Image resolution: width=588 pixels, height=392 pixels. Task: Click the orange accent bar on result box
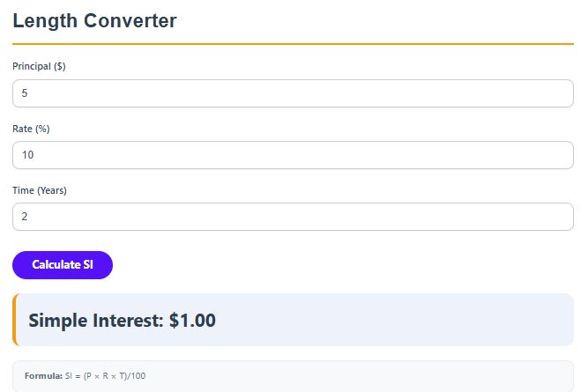[x=15, y=320]
